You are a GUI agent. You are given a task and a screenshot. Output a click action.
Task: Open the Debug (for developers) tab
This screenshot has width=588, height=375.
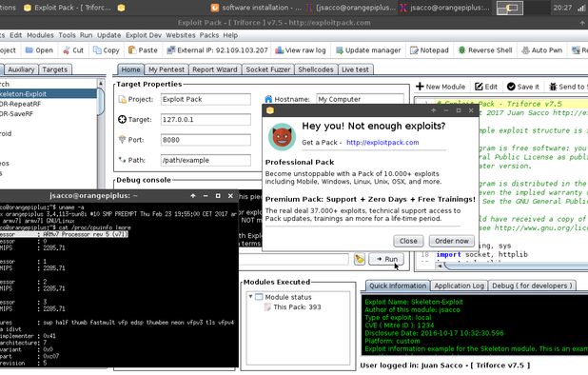[532, 286]
